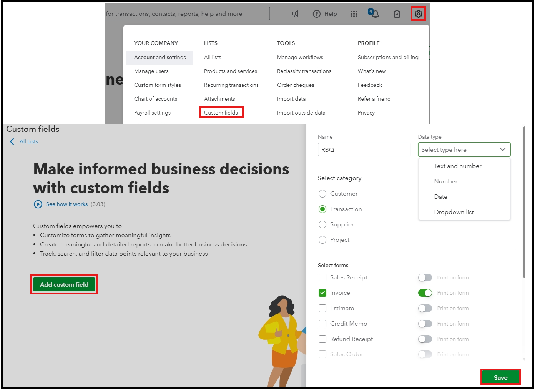
Task: Open All lists in Lists menu
Action: pos(213,57)
